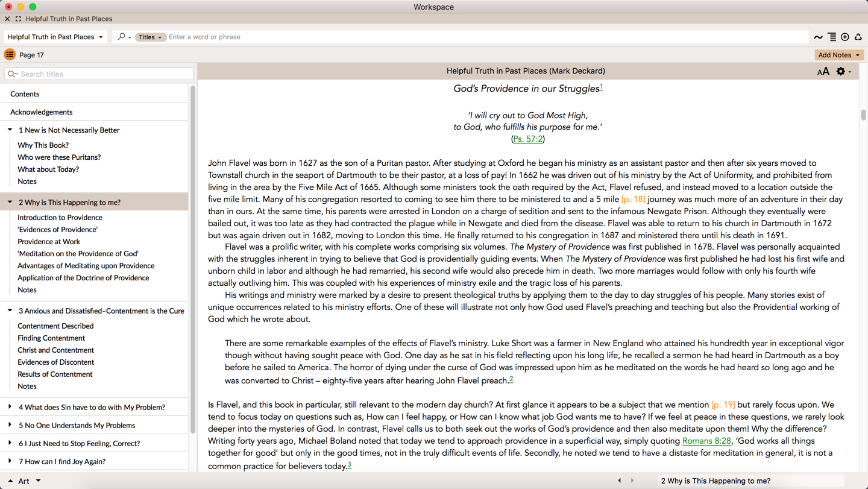This screenshot has width=868, height=489.
Task: Click the Page 17 label
Action: [31, 55]
